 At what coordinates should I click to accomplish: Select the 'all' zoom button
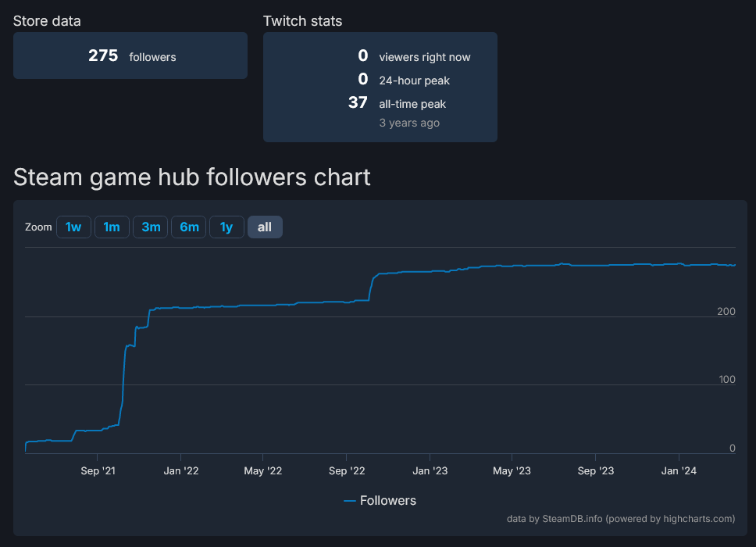pyautogui.click(x=265, y=227)
